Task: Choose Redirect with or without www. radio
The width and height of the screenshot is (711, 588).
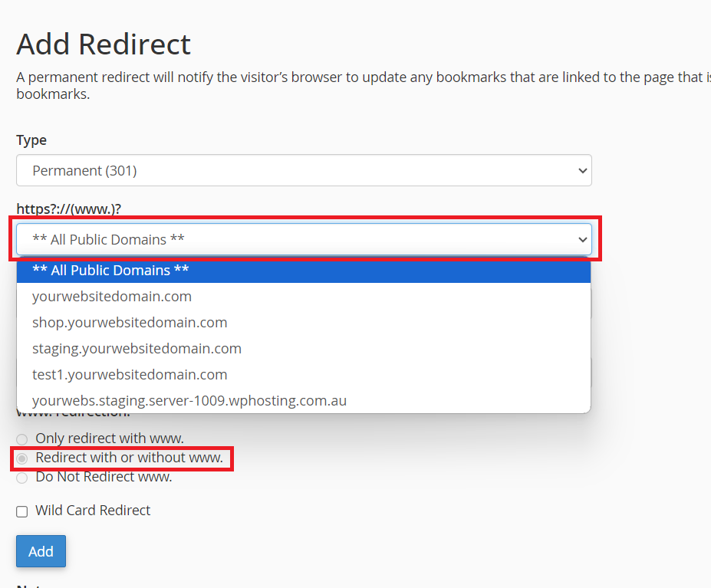Action: click(22, 458)
